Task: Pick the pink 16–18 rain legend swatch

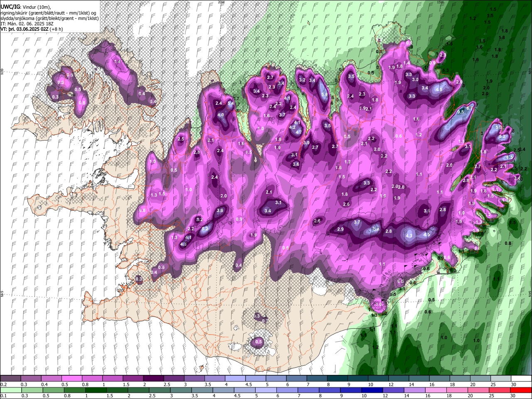Action: click(435, 390)
